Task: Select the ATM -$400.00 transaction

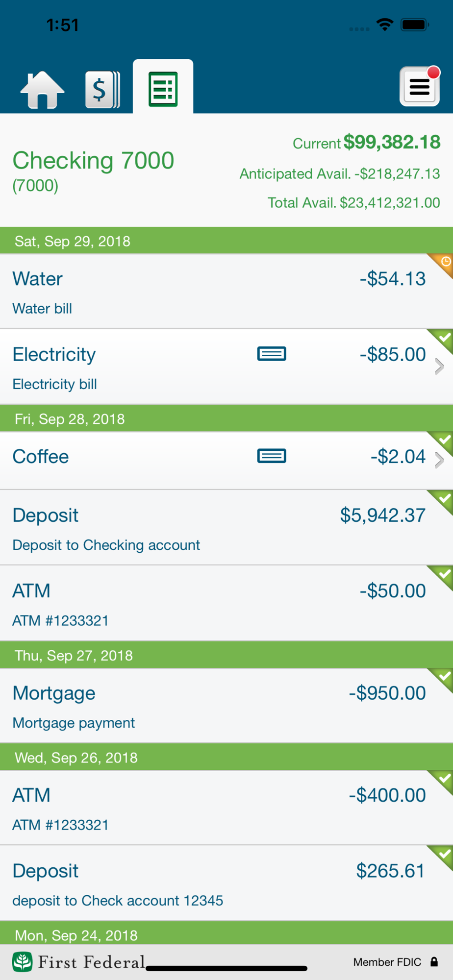Action: coord(226,808)
